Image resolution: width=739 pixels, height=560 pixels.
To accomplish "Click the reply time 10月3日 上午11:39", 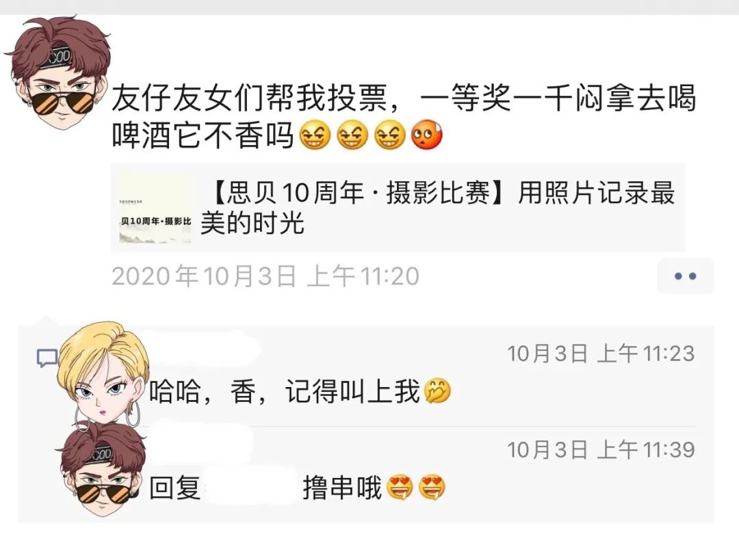I will 601,450.
